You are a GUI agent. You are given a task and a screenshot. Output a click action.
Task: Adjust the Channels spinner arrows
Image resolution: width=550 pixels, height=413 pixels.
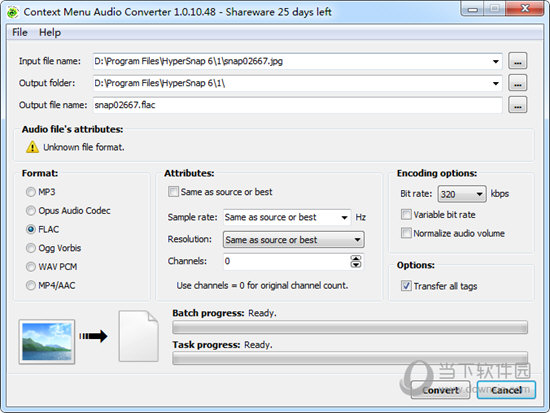pyautogui.click(x=356, y=261)
